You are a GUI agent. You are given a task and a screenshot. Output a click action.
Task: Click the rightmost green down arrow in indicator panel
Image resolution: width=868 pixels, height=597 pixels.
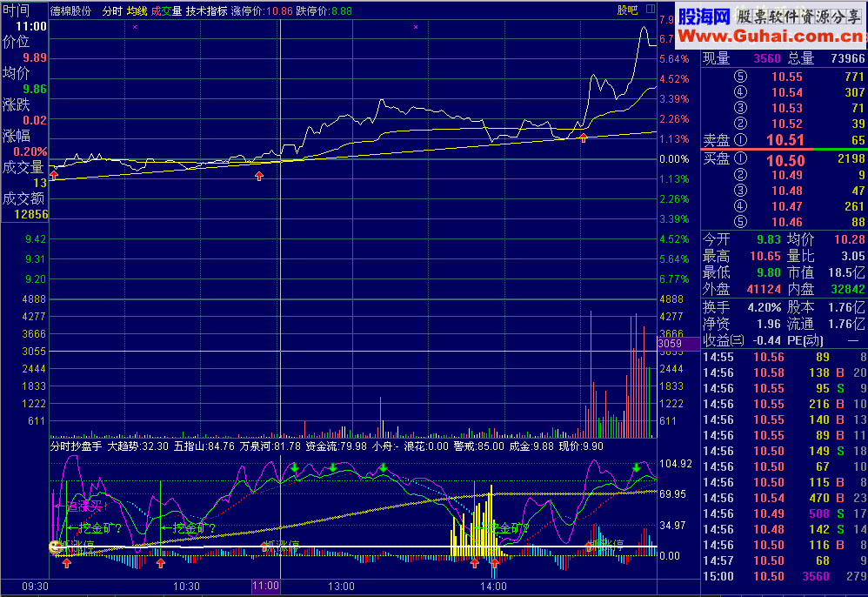[637, 468]
